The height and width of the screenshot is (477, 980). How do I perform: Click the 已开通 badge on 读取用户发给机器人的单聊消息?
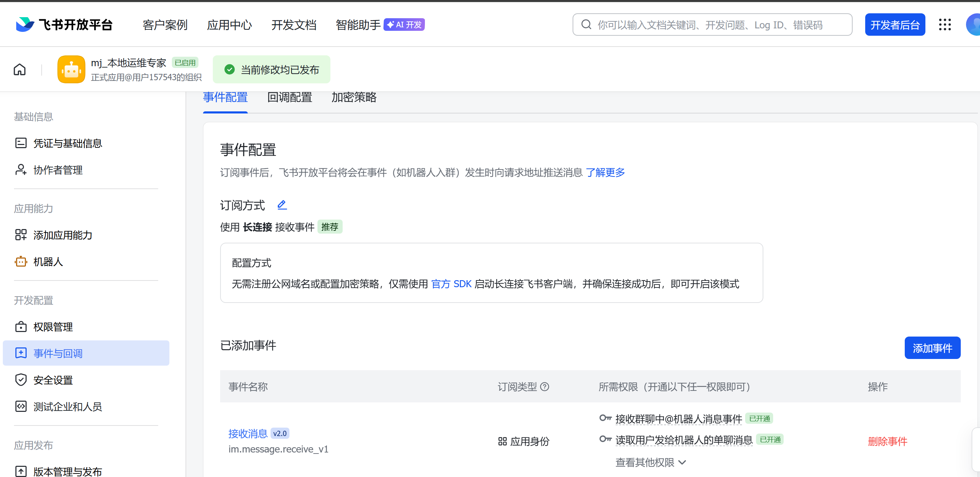(x=770, y=440)
